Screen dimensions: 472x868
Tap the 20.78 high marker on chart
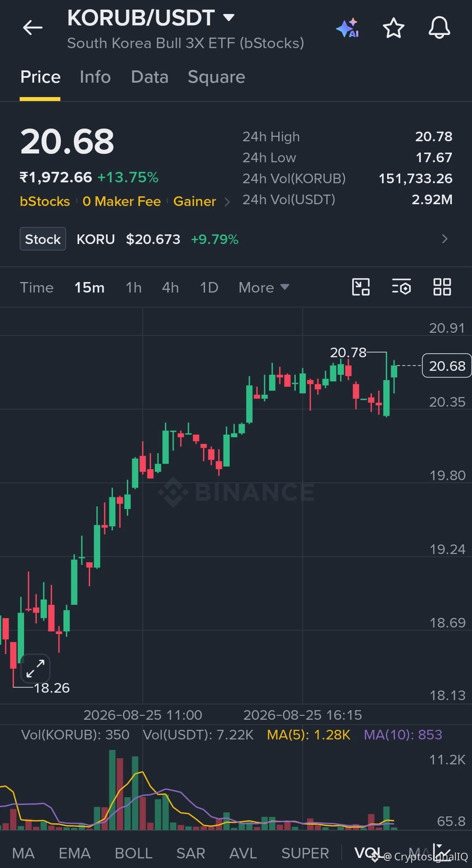(x=348, y=352)
